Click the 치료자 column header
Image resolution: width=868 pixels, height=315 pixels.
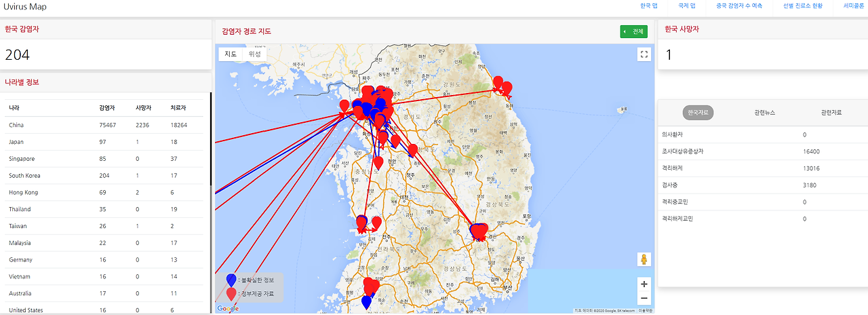tap(178, 108)
